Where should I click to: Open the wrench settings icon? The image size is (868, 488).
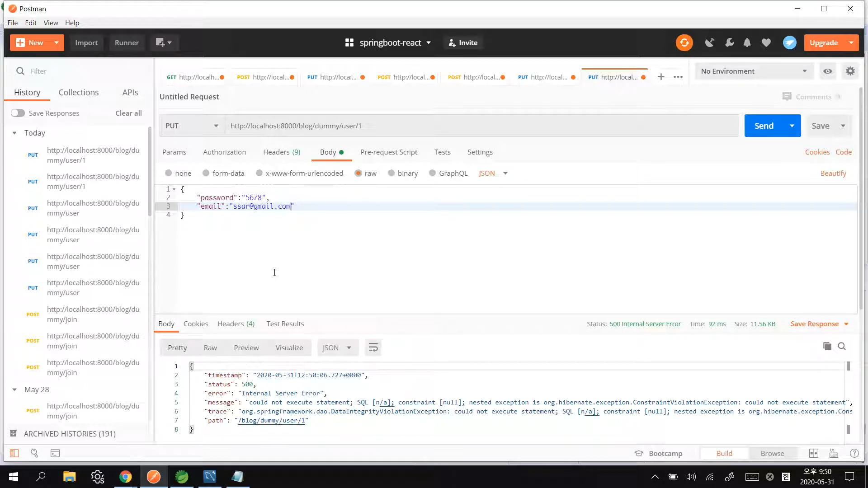(729, 42)
